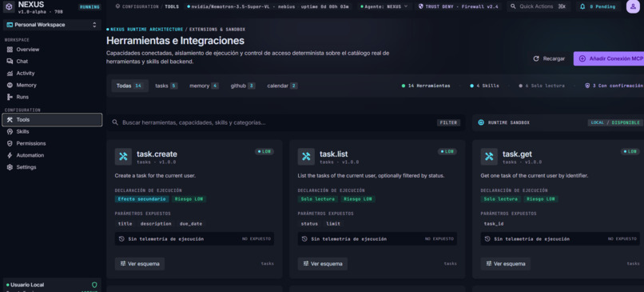644x292 pixels.
Task: Click the Tools wrench icon in sidebar
Action: [x=10, y=120]
